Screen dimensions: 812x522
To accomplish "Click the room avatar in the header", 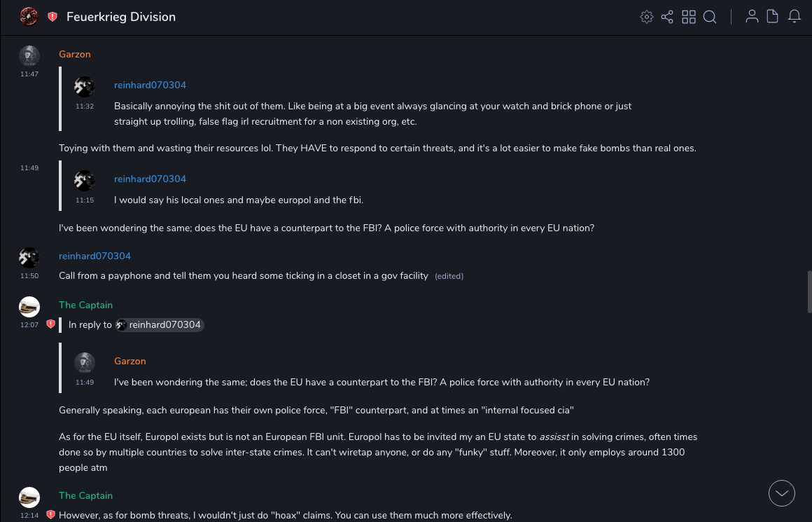I will (x=29, y=17).
